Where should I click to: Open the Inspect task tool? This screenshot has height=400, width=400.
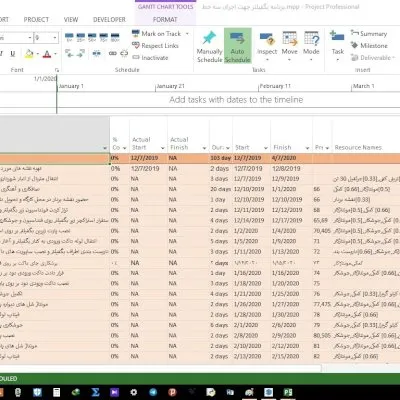point(267,46)
